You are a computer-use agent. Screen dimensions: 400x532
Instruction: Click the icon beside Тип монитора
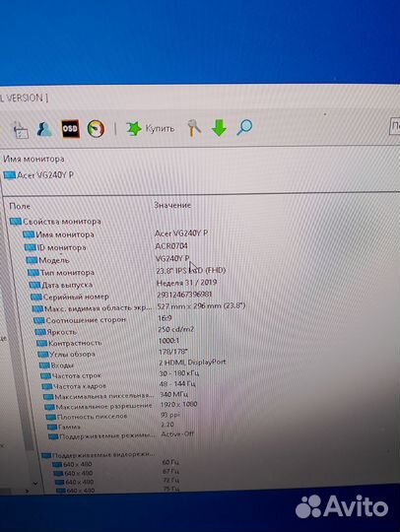[33, 273]
